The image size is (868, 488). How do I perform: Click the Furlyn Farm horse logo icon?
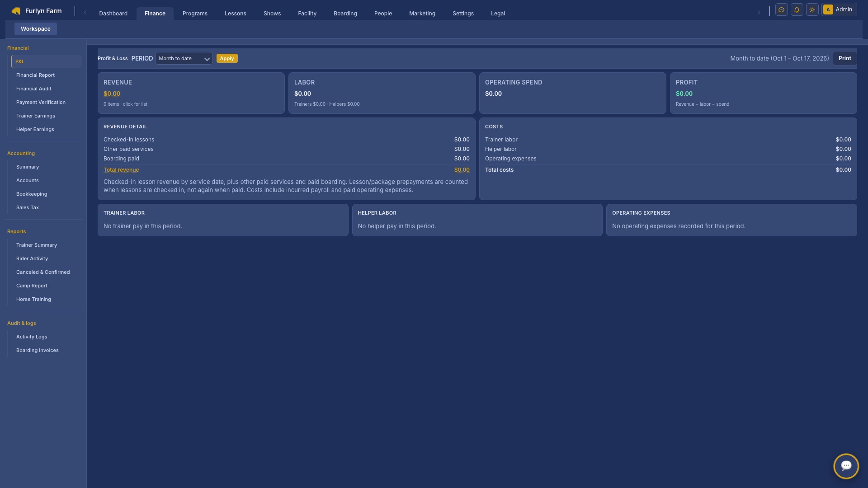(16, 11)
